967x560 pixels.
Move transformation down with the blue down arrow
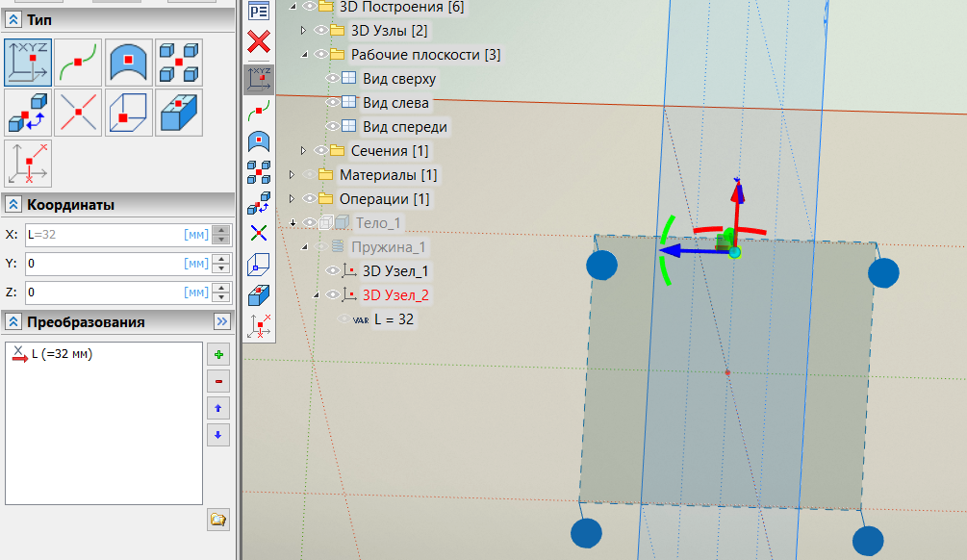tap(218, 435)
